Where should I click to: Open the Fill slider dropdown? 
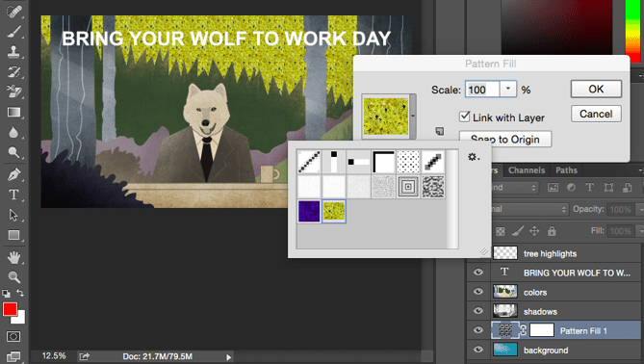tap(640, 231)
